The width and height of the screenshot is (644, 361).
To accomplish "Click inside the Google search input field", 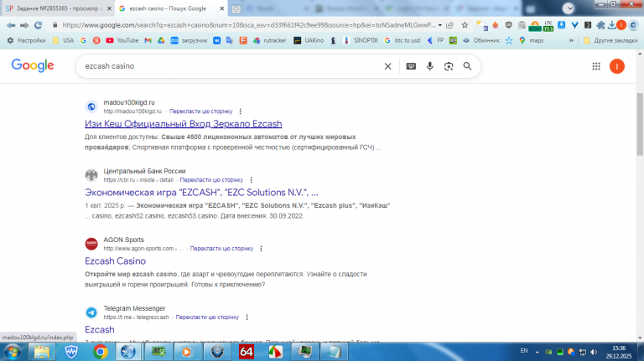I will tap(230, 66).
